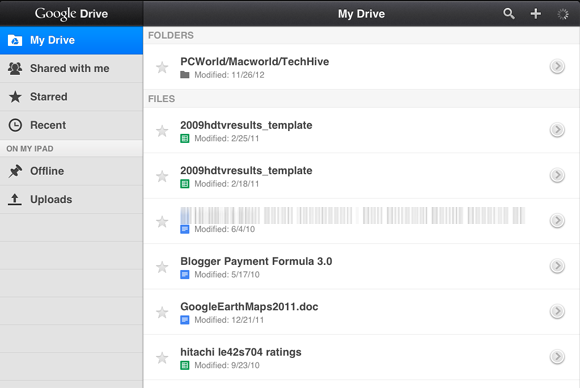Open Uploads section

coord(71,199)
